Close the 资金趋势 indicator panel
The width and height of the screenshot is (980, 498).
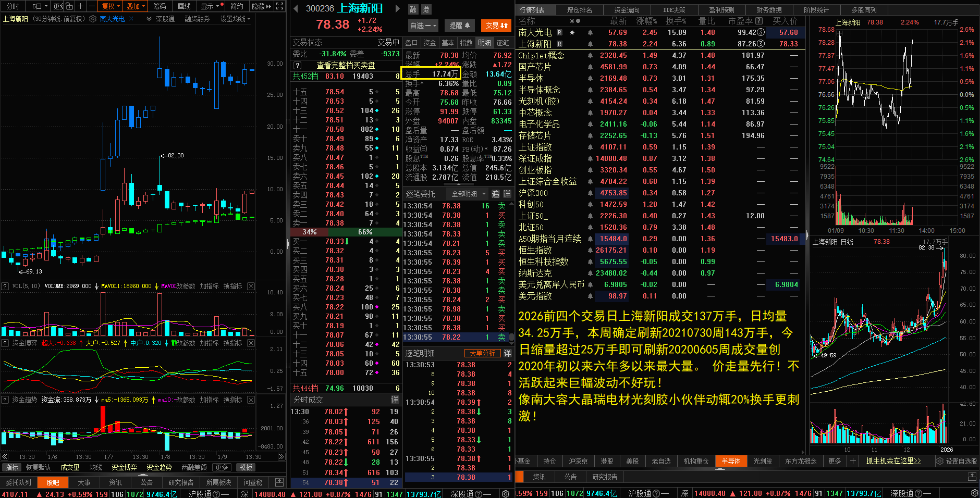[251, 400]
